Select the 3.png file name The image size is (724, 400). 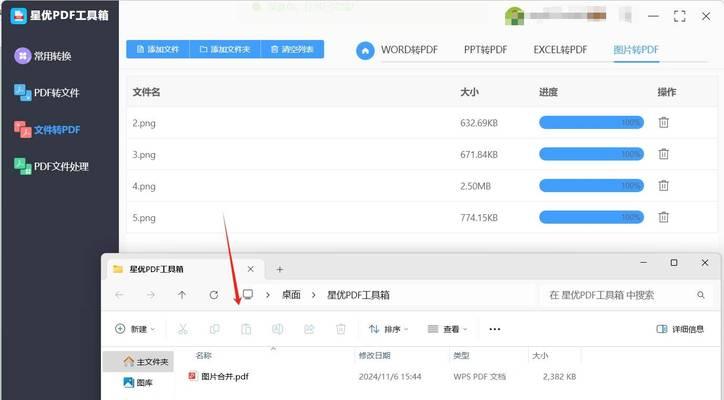[x=144, y=155]
